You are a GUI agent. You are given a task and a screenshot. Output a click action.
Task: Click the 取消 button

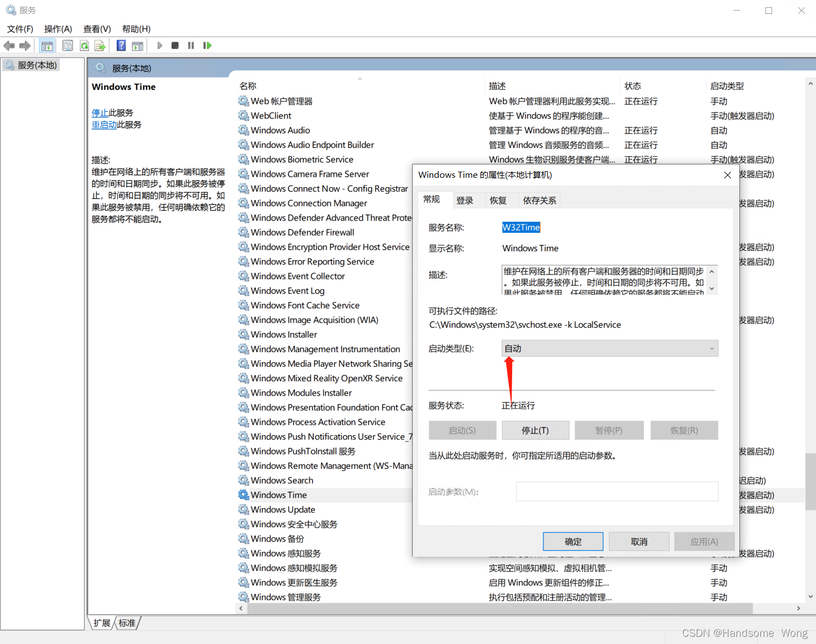[639, 542]
